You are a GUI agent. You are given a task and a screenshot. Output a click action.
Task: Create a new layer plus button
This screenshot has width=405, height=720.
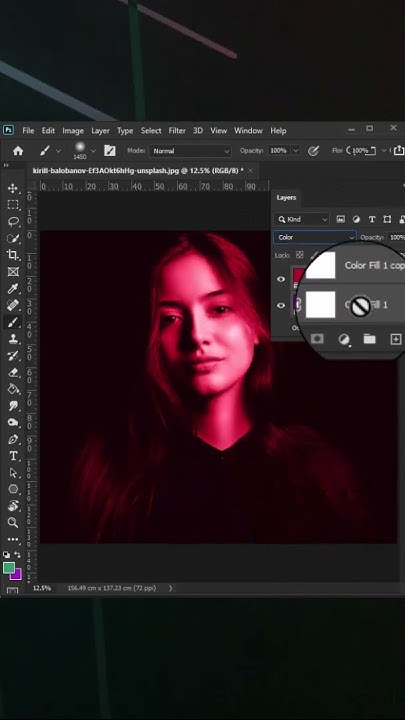(395, 339)
